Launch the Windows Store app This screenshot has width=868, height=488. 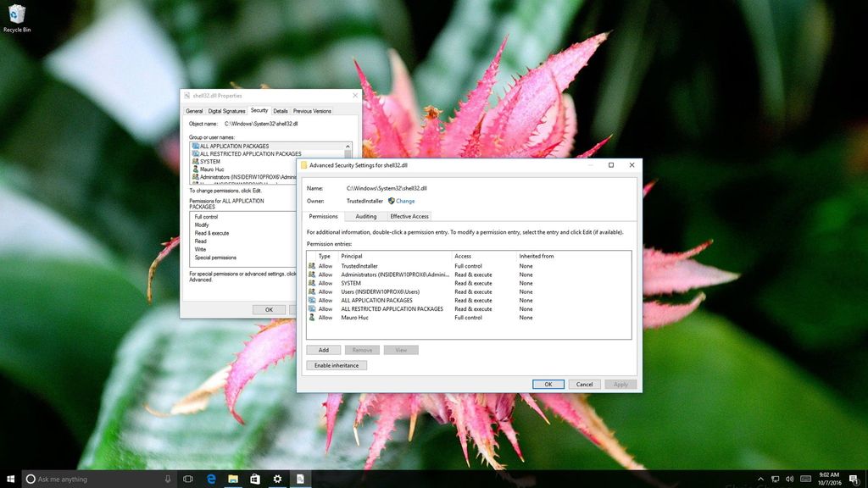pyautogui.click(x=255, y=478)
